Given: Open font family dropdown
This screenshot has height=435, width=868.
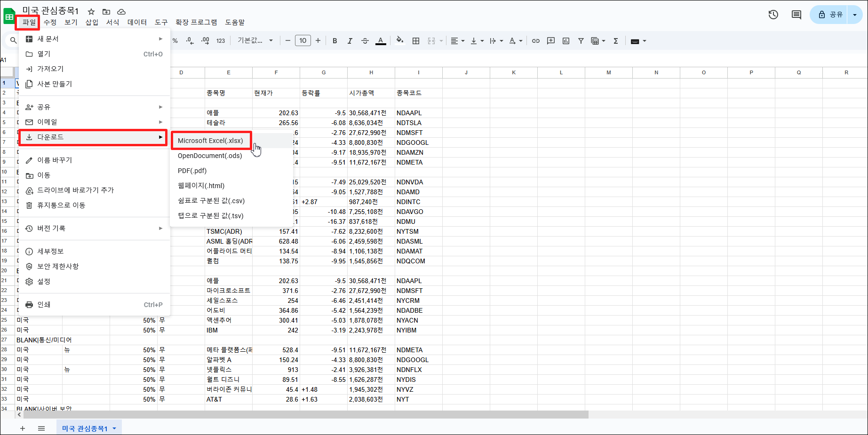Looking at the screenshot, I should click(x=255, y=41).
